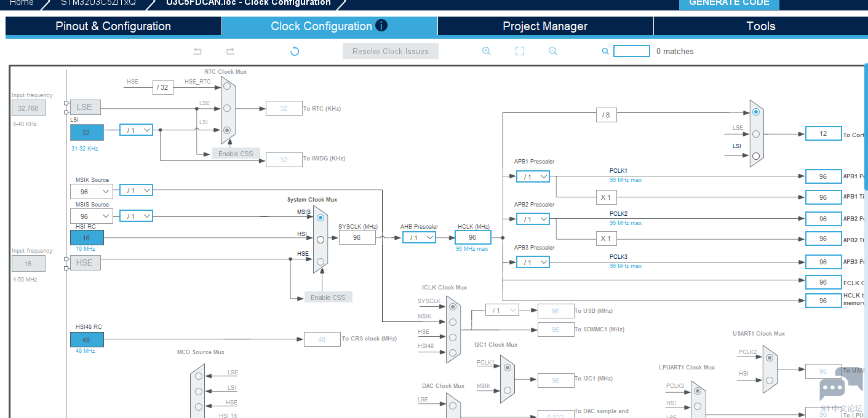
Task: Click the fit-to-screen icon
Action: (520, 51)
